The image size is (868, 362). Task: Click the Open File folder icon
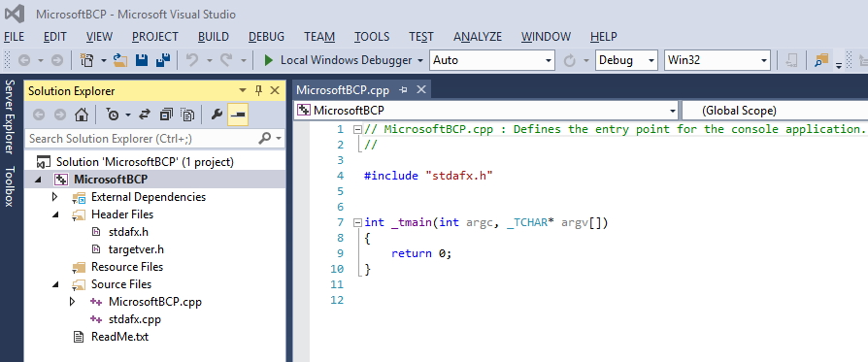120,60
